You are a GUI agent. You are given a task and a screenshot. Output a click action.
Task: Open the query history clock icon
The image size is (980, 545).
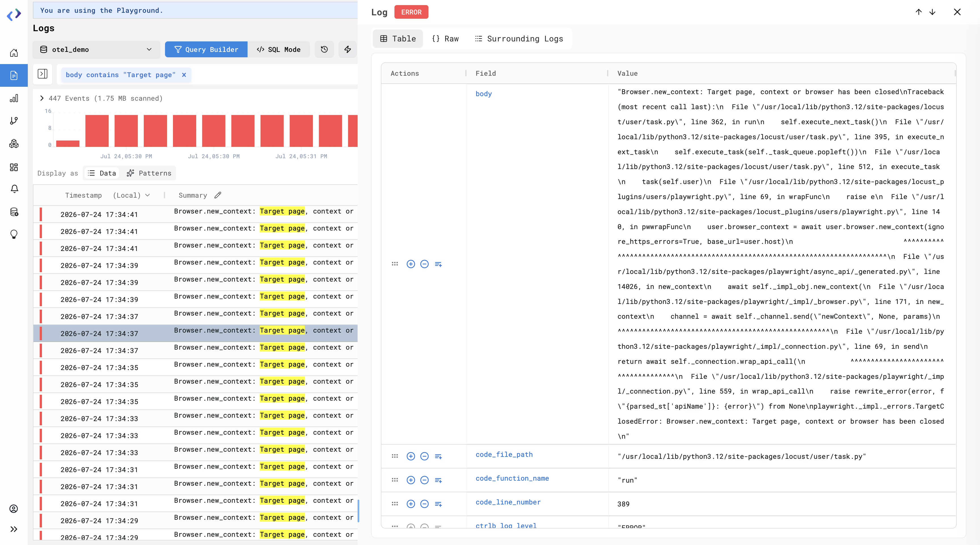click(x=324, y=49)
